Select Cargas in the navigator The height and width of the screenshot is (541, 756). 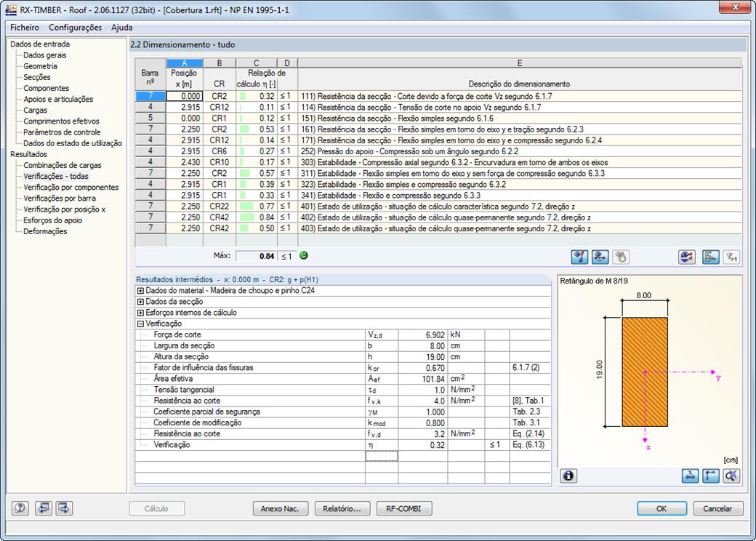pos(35,111)
